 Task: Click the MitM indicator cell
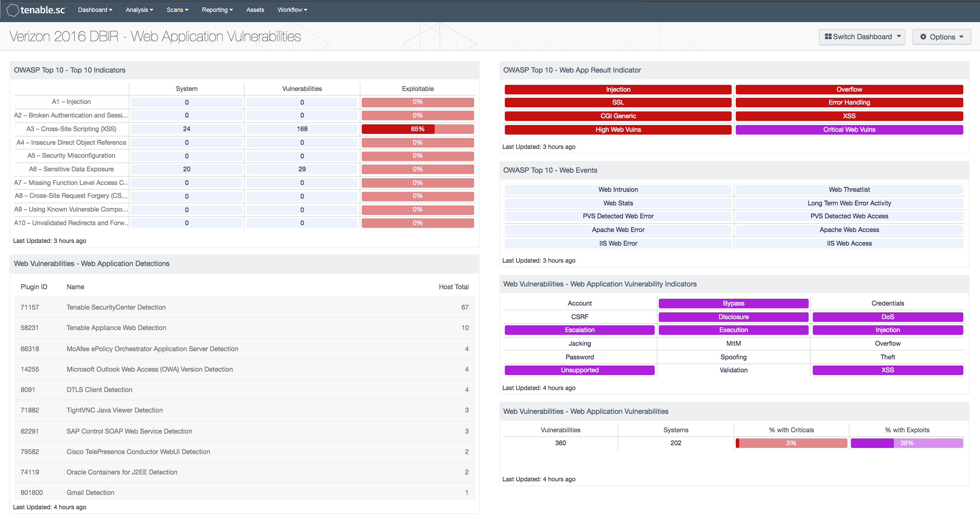(x=733, y=344)
